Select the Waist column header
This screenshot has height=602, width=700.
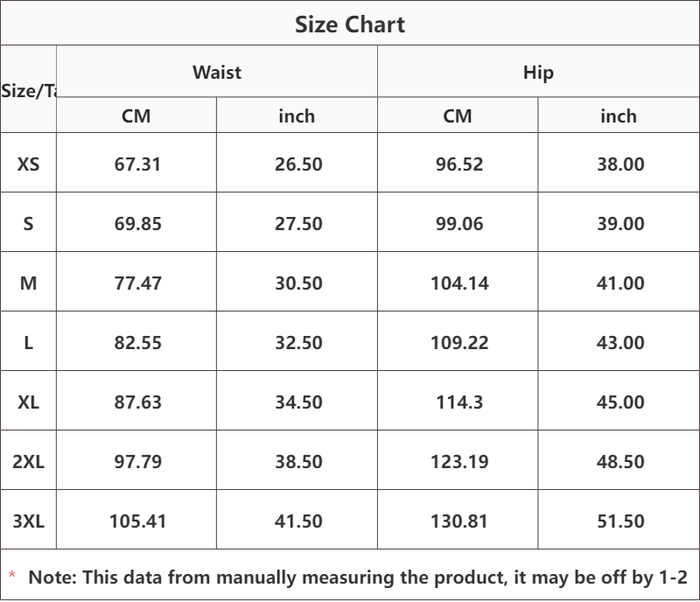tap(217, 72)
